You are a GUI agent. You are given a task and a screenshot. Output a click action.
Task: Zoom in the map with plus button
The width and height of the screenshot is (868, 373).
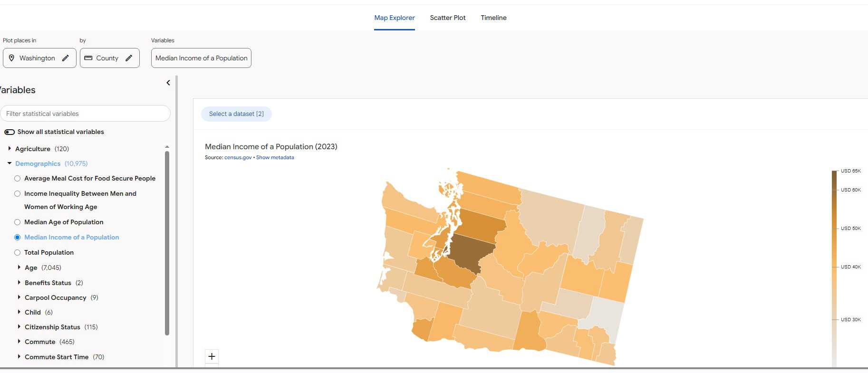point(212,356)
